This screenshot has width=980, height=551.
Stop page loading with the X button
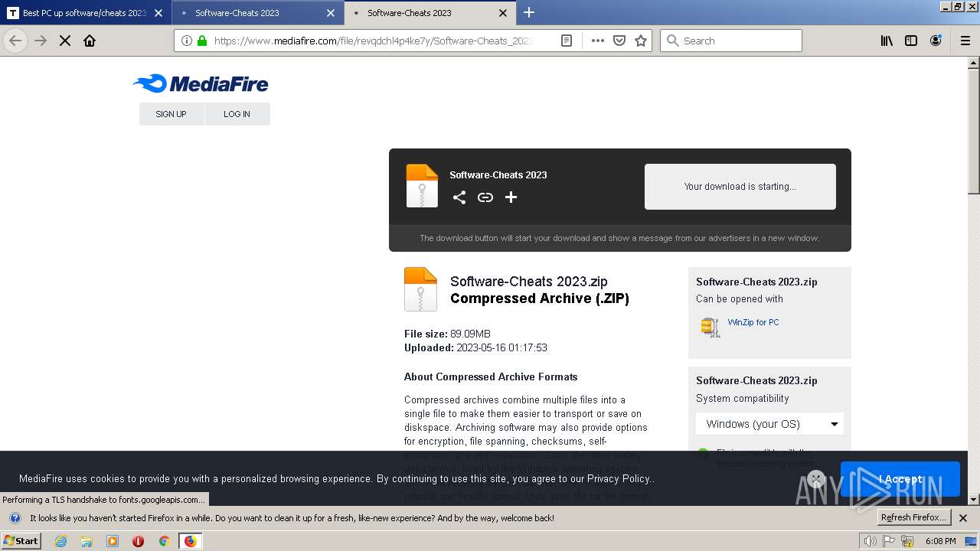tap(65, 41)
